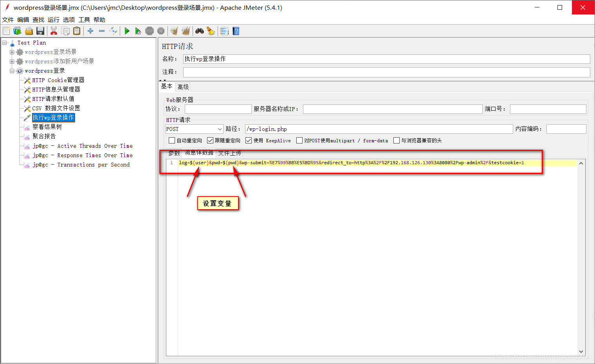Select jp@gc - Transactions per Second
595x364 pixels.
81,165
